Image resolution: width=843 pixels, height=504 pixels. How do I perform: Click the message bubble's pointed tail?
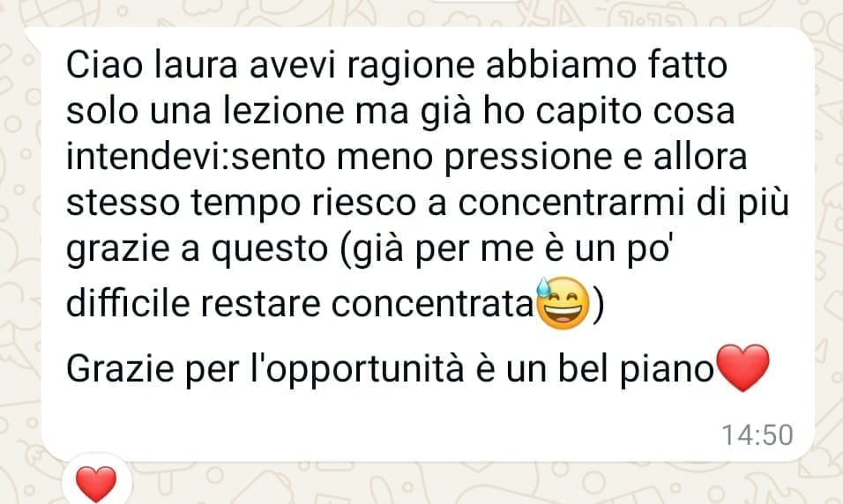pos(33,39)
